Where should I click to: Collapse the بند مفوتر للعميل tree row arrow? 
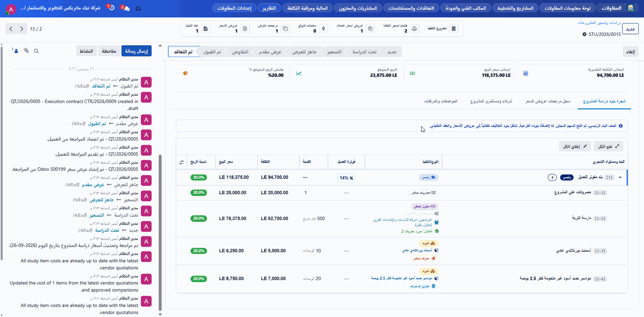pos(620,177)
